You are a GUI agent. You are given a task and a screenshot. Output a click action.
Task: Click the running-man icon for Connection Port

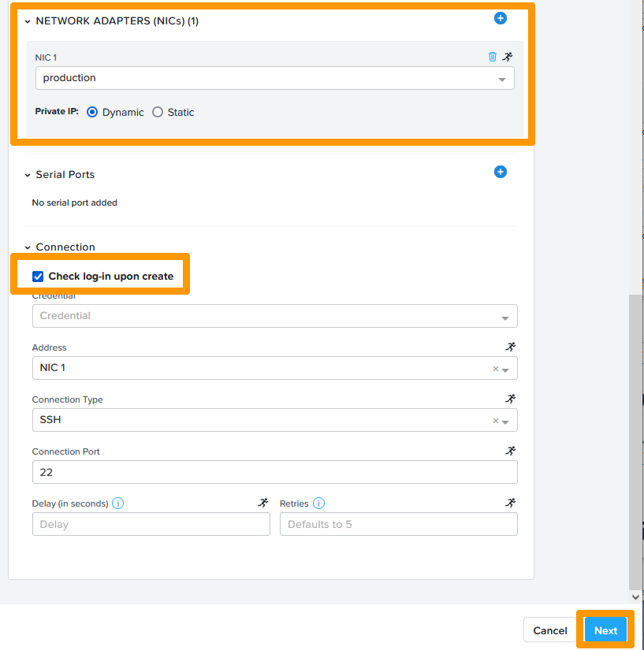point(511,451)
